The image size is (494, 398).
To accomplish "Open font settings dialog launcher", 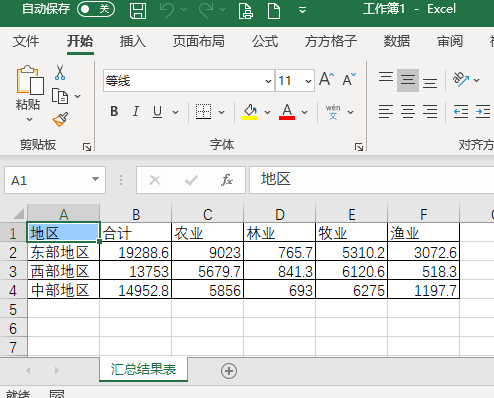I will pos(359,147).
